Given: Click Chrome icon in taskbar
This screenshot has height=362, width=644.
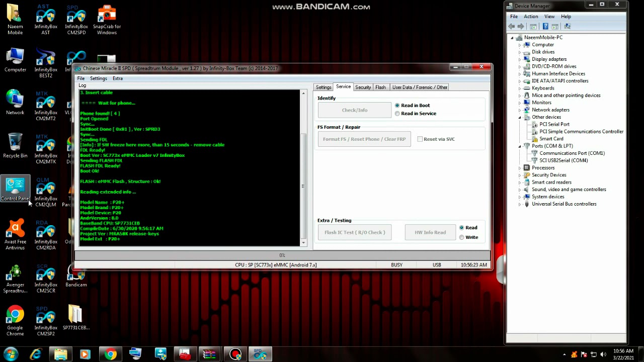Looking at the screenshot, I should click(110, 354).
